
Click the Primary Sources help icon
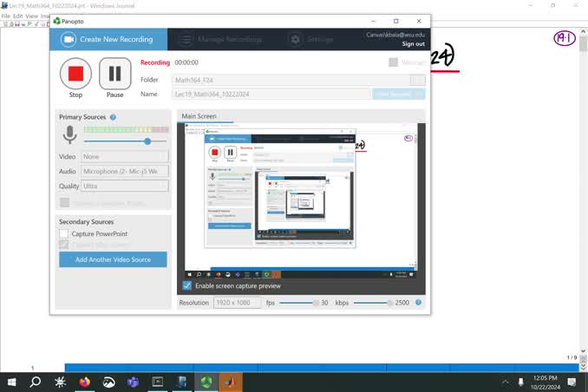pos(113,117)
